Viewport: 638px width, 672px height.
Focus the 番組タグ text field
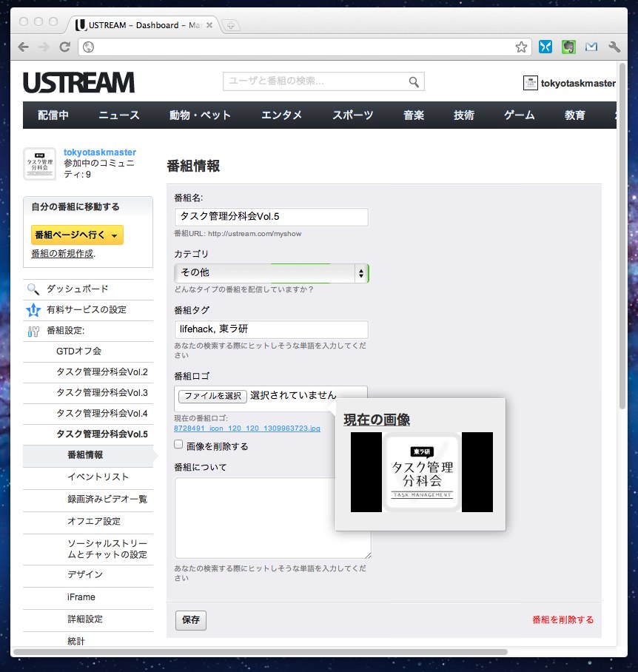click(271, 329)
